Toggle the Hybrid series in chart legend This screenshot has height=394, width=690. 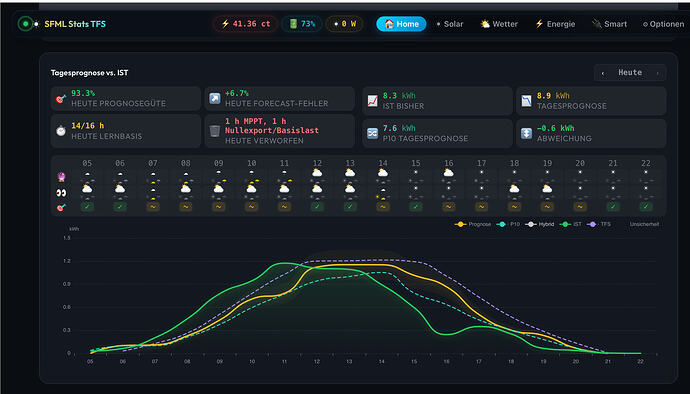coord(540,224)
